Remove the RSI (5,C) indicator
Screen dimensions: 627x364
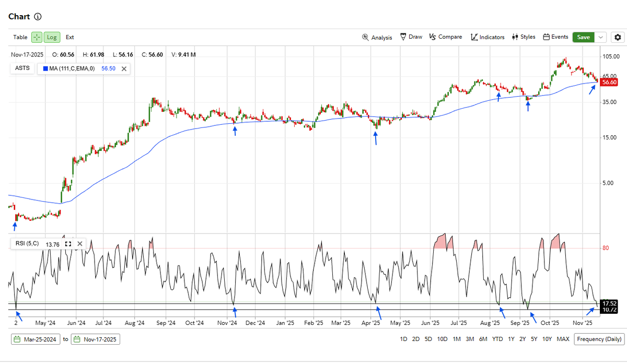pyautogui.click(x=79, y=243)
